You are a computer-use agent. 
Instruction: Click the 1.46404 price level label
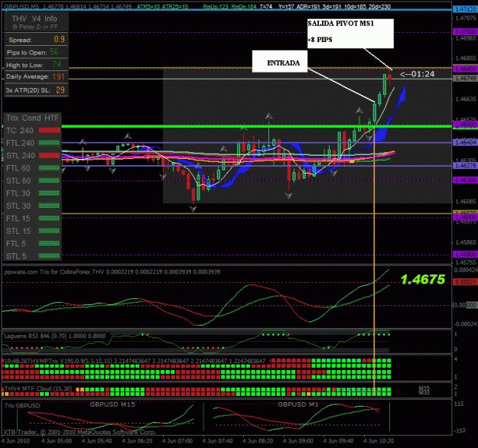coord(464,143)
